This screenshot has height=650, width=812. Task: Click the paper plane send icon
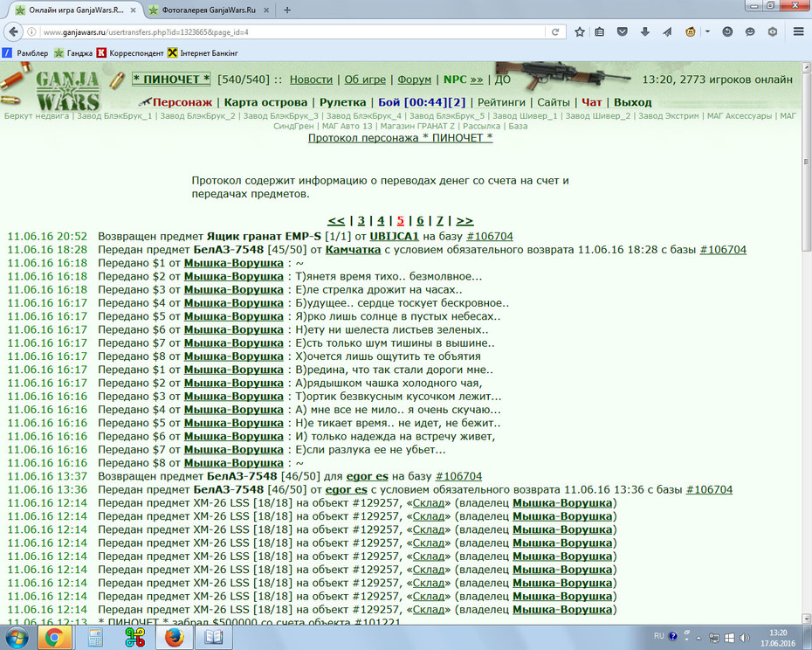tap(667, 32)
